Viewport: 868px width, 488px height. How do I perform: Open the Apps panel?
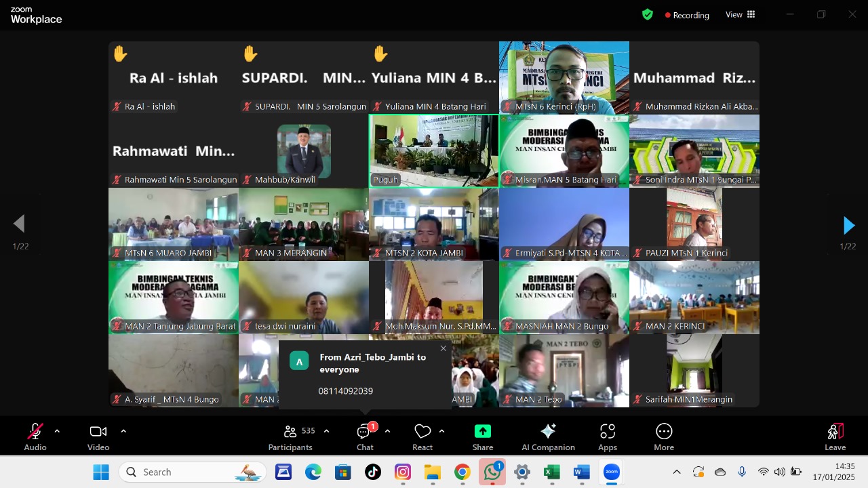[608, 436]
